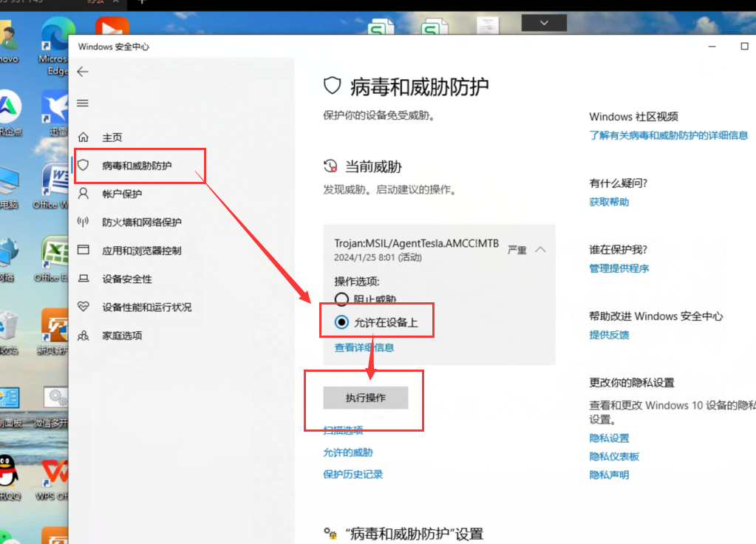
Task: Click the device performance heart icon
Action: point(84,307)
